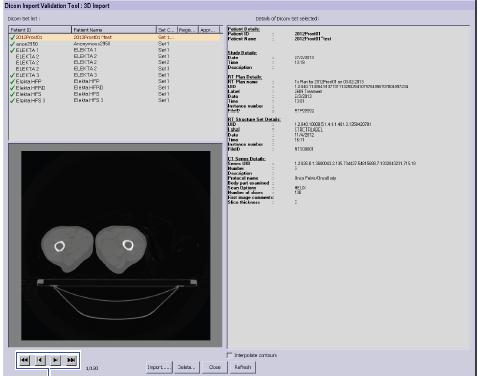482x376 pixels.
Task: Advance to the next CT slice
Action: click(55, 360)
